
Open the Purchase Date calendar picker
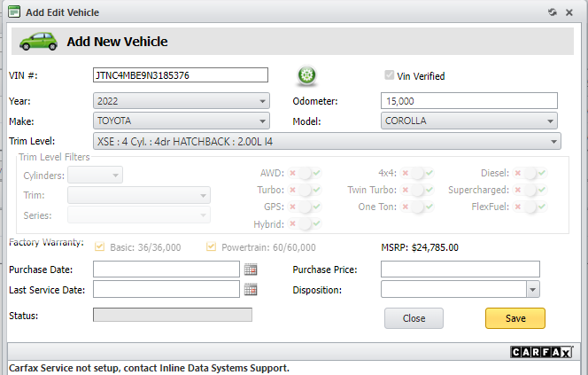tap(251, 270)
